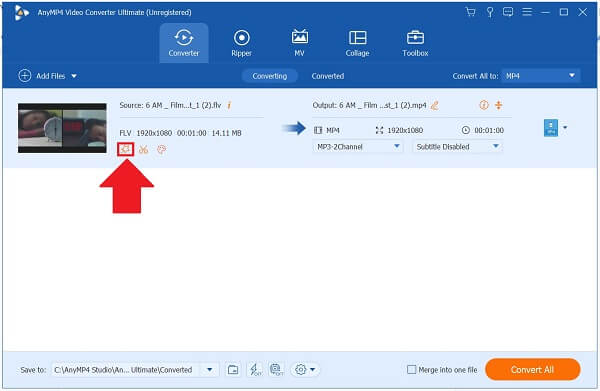Screen dimensions: 600x391
Task: Open the Enhance video palette icon
Action: [161, 150]
